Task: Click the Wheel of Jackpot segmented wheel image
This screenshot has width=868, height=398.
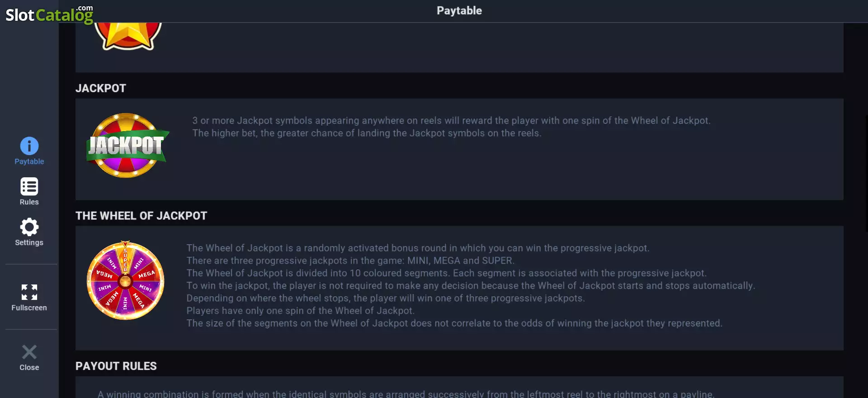Action: 125,280
